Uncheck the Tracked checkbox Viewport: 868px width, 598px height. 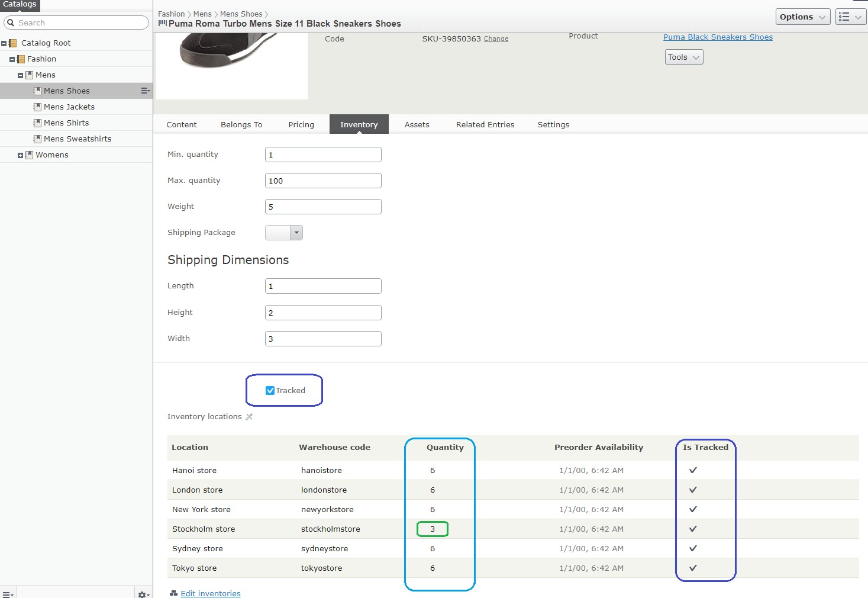pyautogui.click(x=270, y=390)
